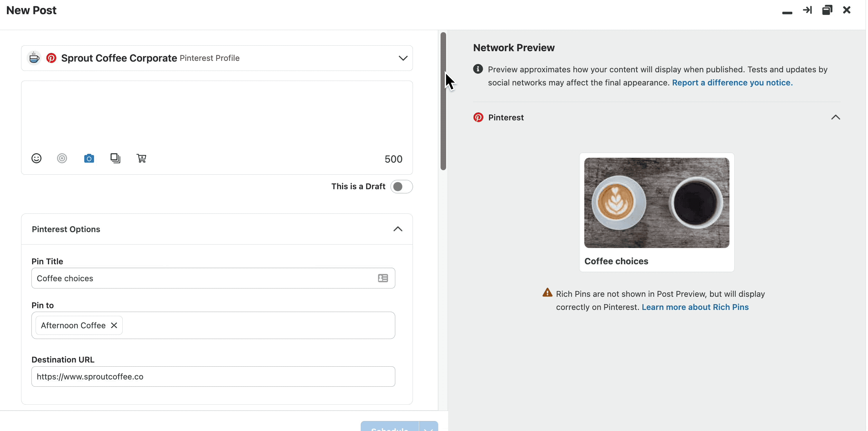Click the Destination URL input field
Screen dimensions: 868x431
pyautogui.click(x=213, y=377)
